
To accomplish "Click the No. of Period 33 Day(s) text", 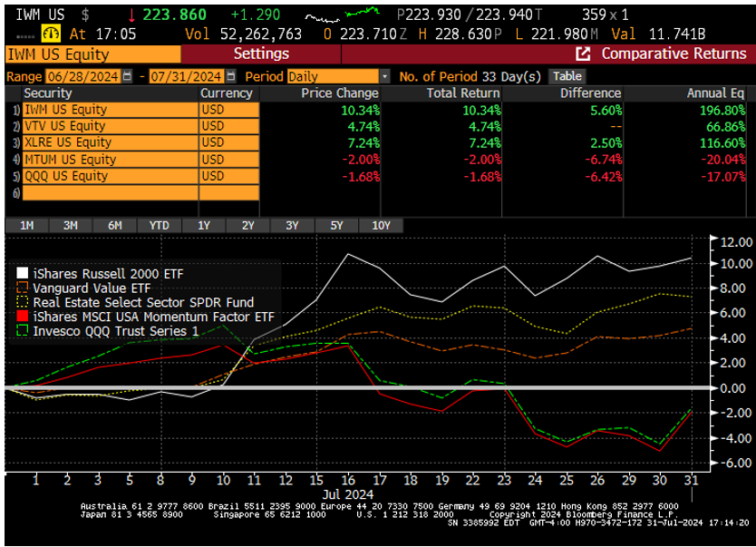I will [470, 76].
